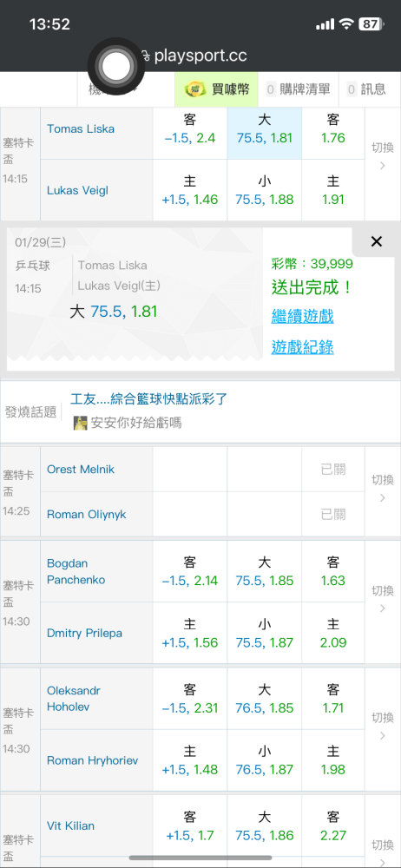Open 購牌清單 purchase list tab
The height and width of the screenshot is (868, 401).
(x=299, y=89)
